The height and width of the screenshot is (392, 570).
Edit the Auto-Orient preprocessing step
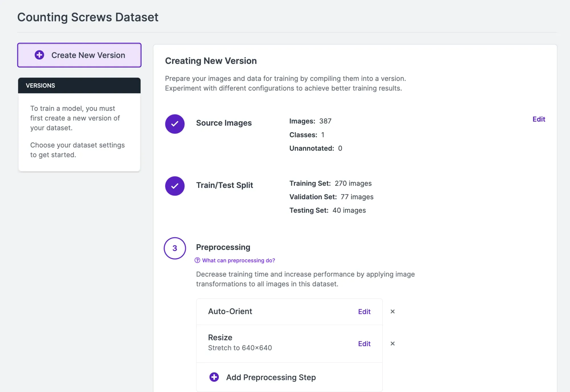point(364,311)
